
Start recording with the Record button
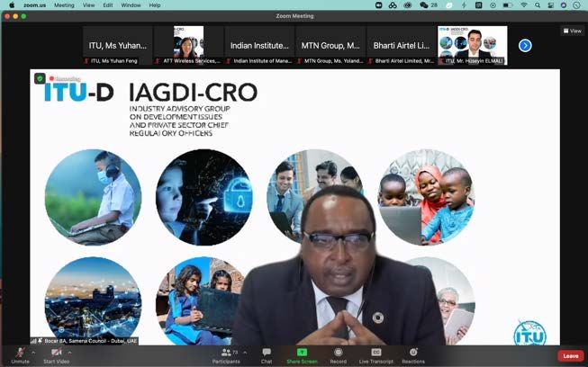(x=339, y=355)
